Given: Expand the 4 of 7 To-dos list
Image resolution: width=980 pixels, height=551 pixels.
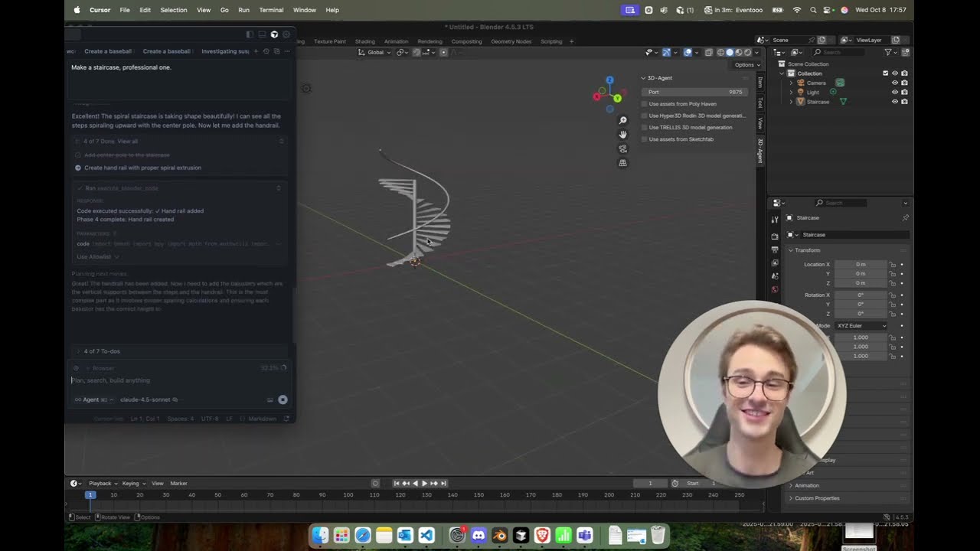Looking at the screenshot, I should point(102,351).
